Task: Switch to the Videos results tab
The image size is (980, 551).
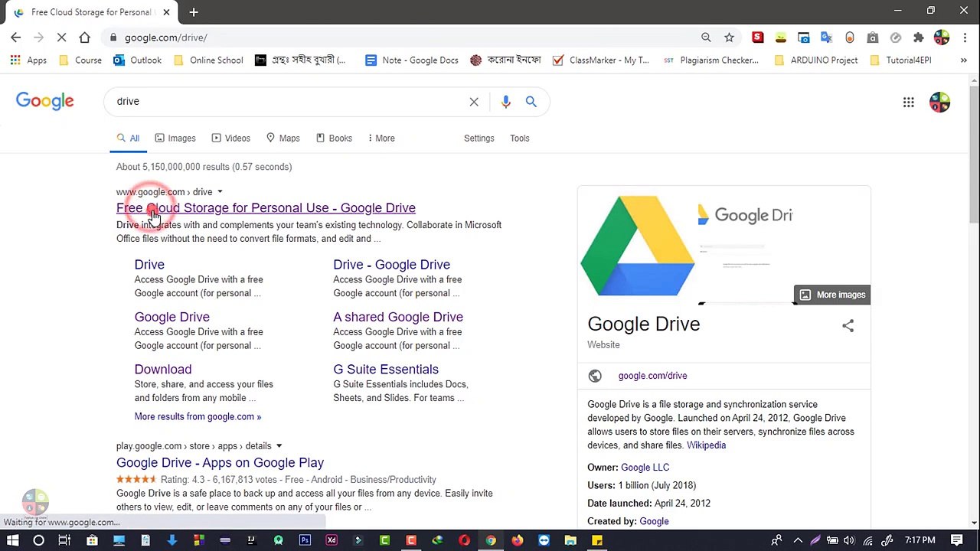Action: tap(230, 139)
